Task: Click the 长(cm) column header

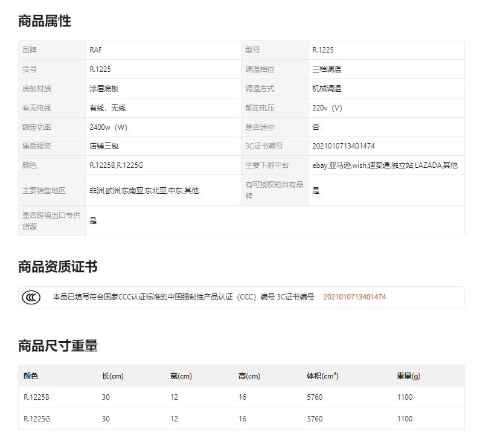Action: click(113, 376)
